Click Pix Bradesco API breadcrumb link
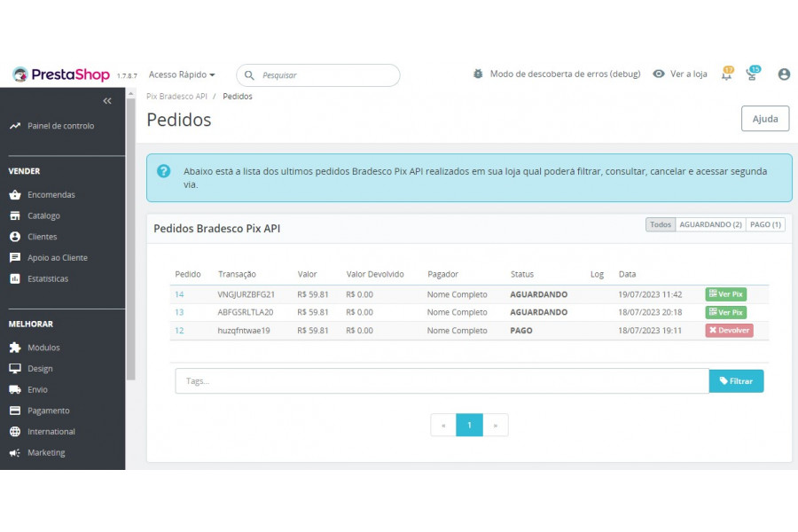Image resolution: width=798 pixels, height=532 pixels. pos(176,97)
